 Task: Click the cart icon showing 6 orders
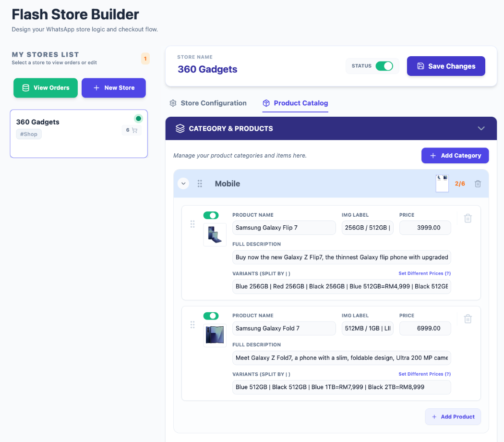pyautogui.click(x=131, y=130)
